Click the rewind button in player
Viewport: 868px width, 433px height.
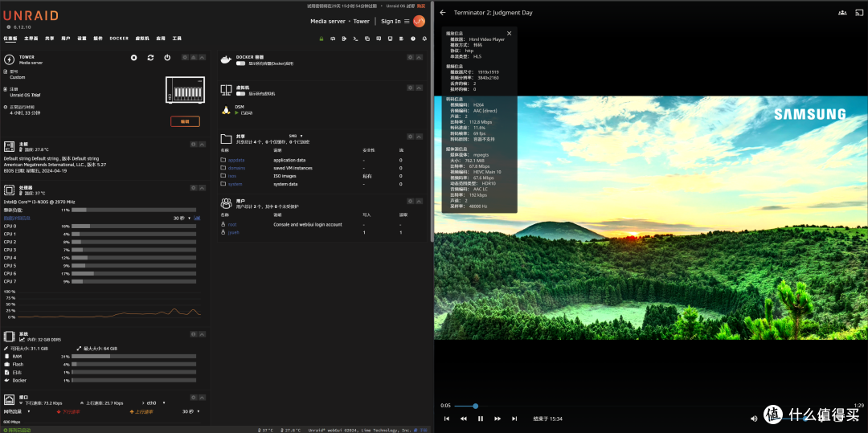tap(464, 419)
